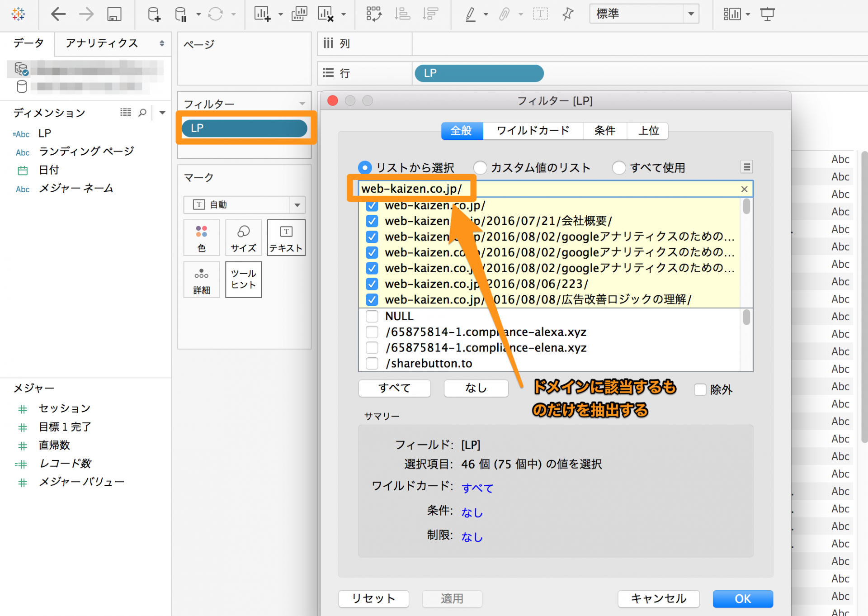Open highlight pen dropdown arrow
The height and width of the screenshot is (616, 868).
486,14
